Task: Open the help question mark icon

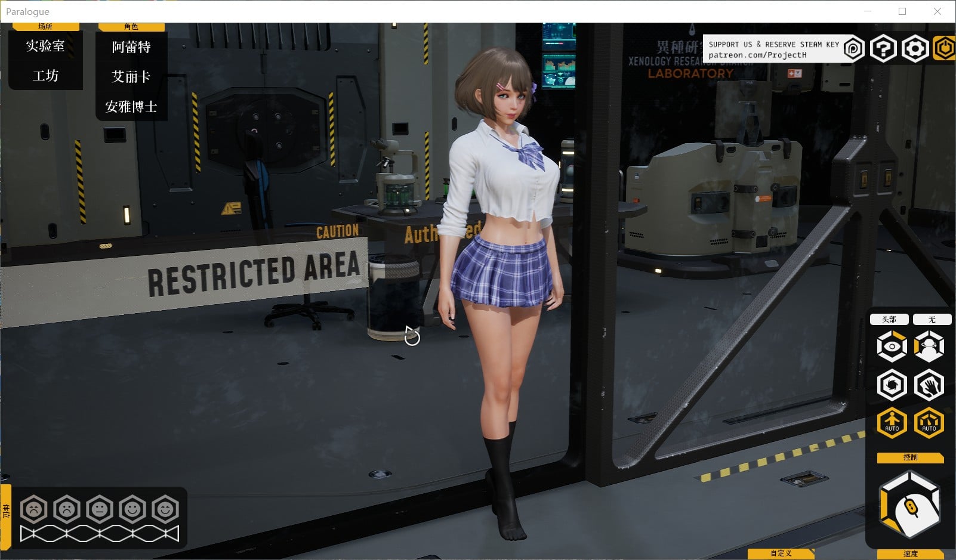Action: coord(883,49)
